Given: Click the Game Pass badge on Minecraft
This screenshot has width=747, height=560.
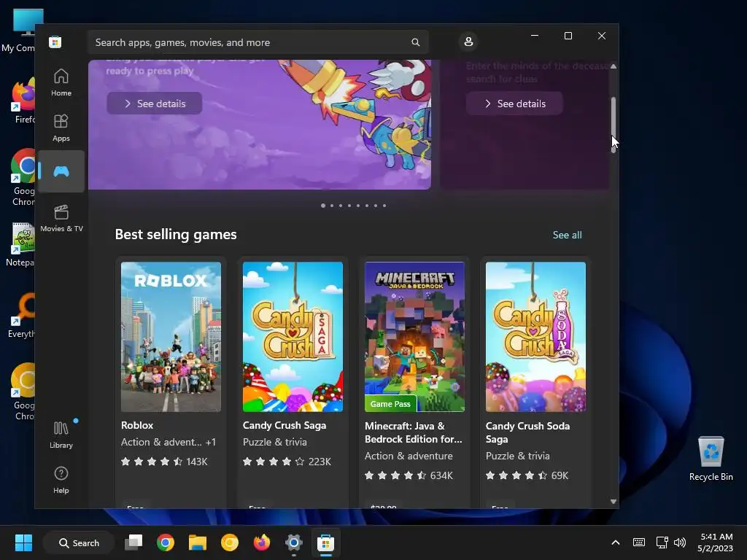Looking at the screenshot, I should 391,404.
